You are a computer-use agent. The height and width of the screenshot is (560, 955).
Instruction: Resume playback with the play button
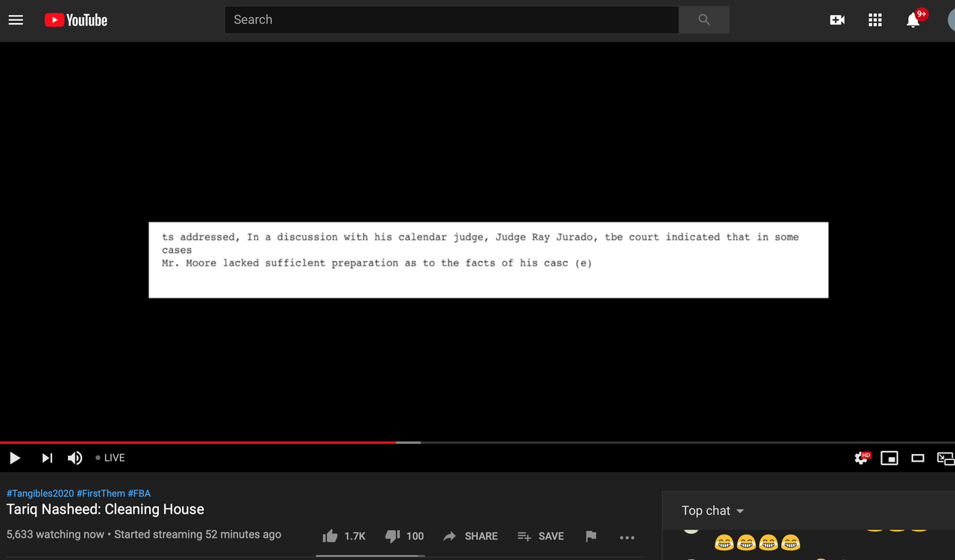coord(15,458)
